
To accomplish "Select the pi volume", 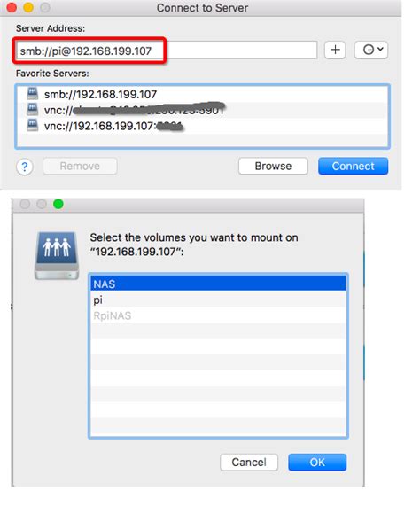I will 218,300.
